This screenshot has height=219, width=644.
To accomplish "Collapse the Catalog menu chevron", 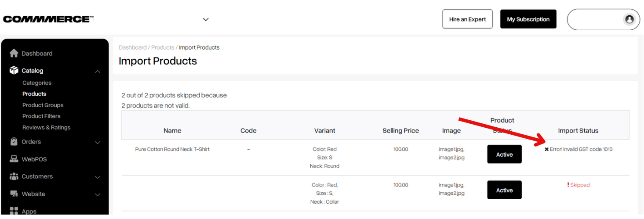I will click(x=98, y=71).
